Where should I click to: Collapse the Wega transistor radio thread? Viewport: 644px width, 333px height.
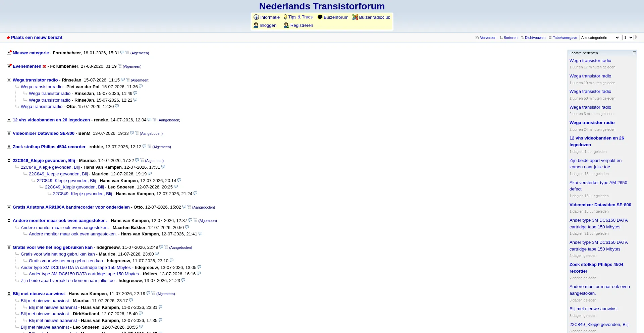pos(9,80)
